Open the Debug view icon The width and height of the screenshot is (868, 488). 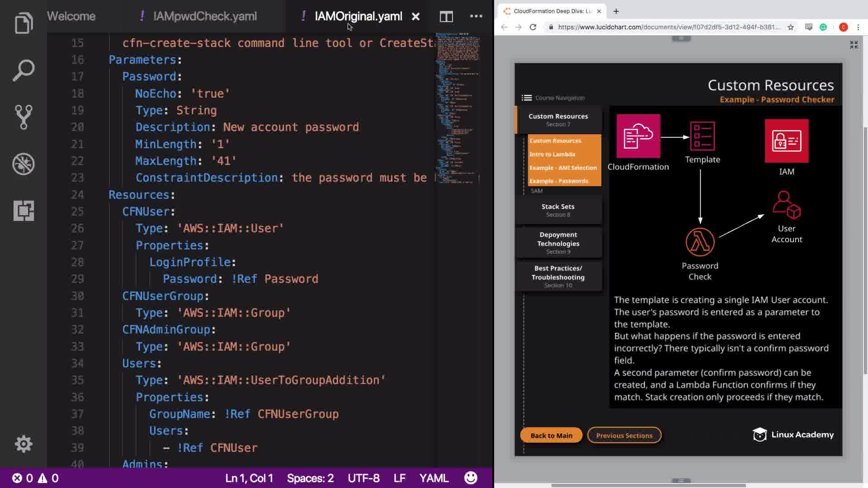pyautogui.click(x=24, y=164)
